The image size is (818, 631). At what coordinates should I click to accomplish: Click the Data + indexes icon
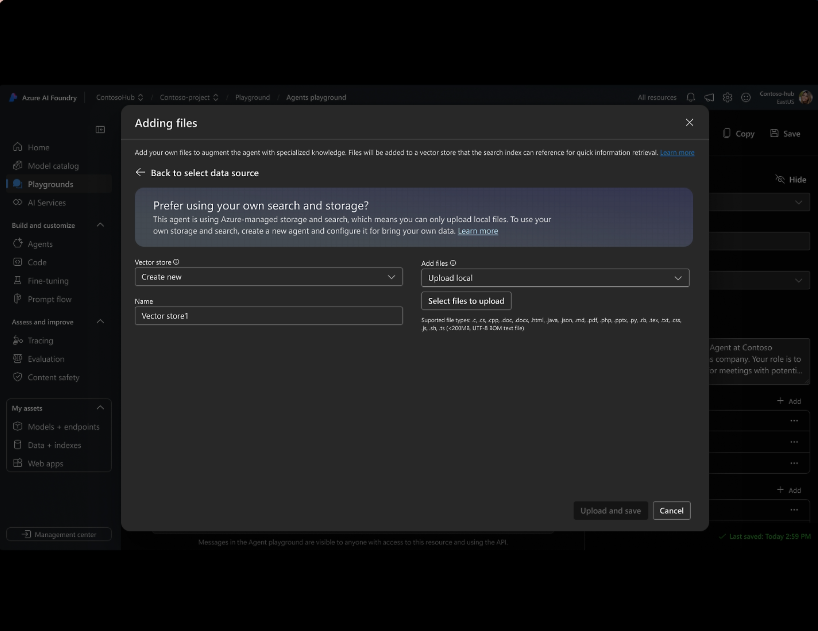pyautogui.click(x=17, y=444)
